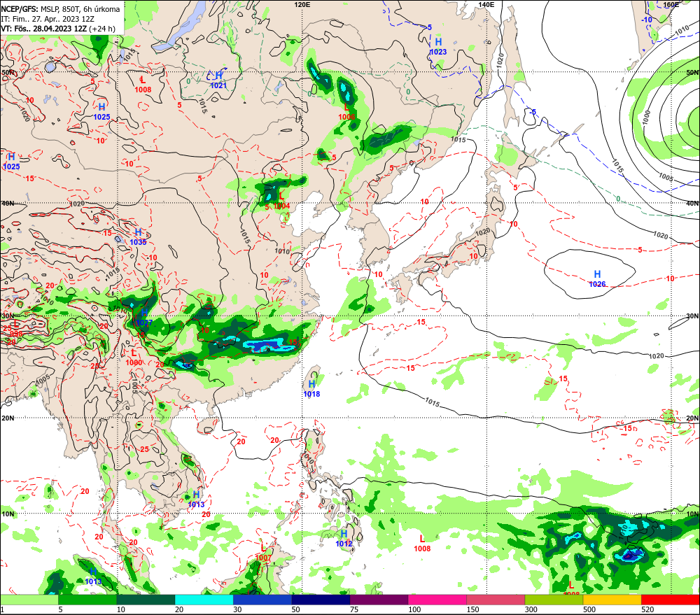Click the light green 1 mm legend swatch

click(29, 600)
